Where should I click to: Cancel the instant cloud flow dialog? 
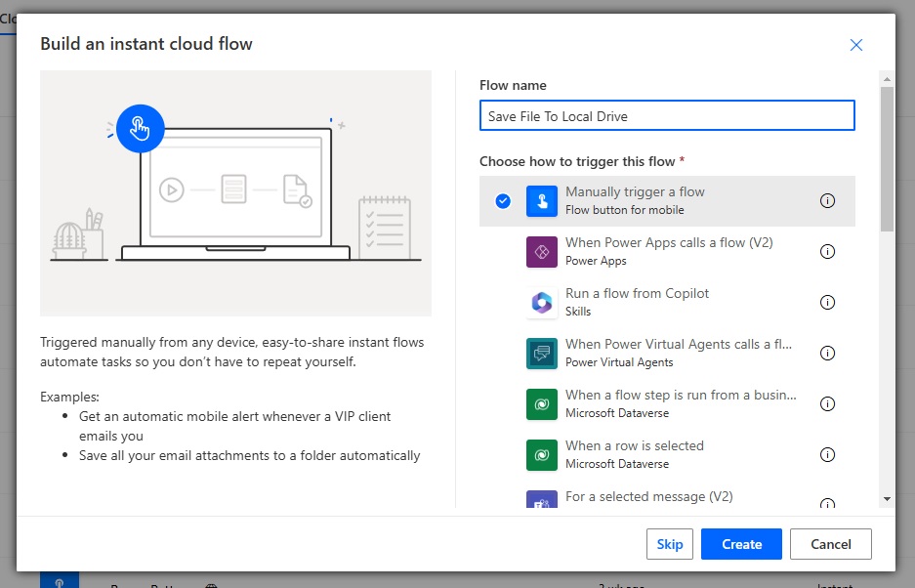click(x=830, y=544)
